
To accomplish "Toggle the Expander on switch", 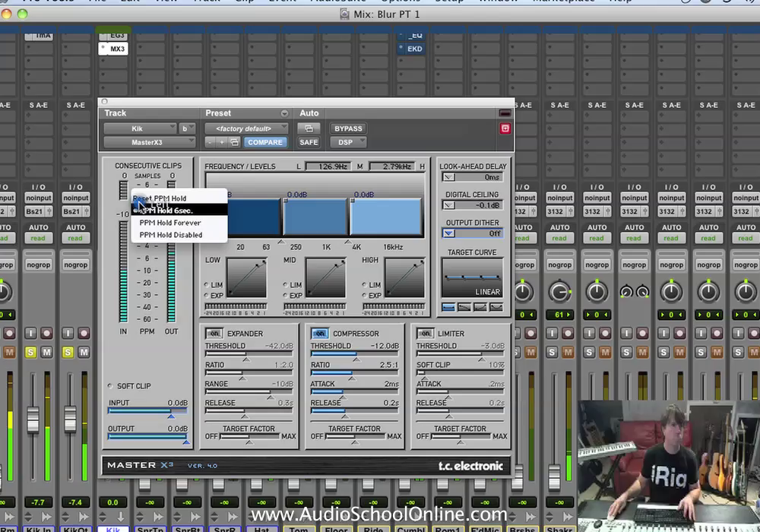I will 214,334.
